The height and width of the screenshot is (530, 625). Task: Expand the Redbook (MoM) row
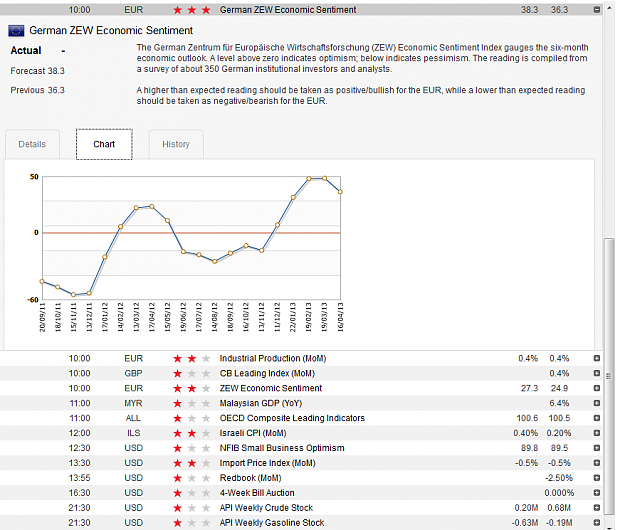coord(597,478)
